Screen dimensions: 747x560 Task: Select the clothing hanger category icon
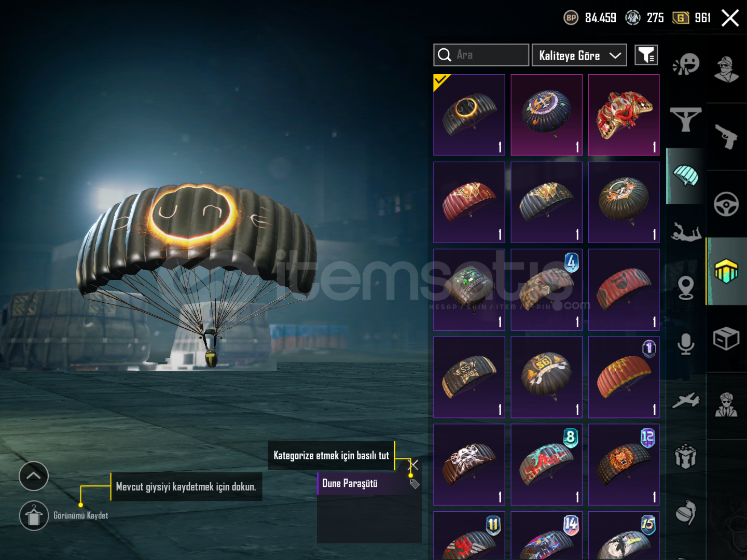[x=685, y=119]
